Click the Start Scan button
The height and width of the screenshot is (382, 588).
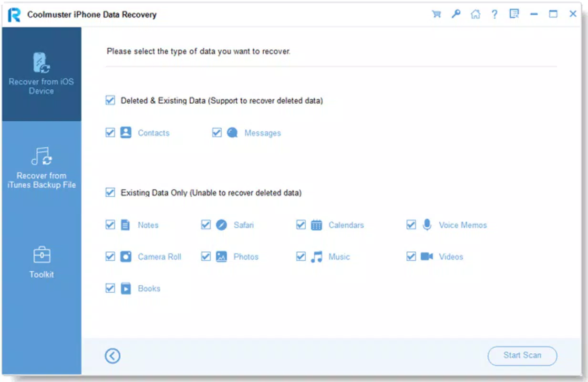522,355
